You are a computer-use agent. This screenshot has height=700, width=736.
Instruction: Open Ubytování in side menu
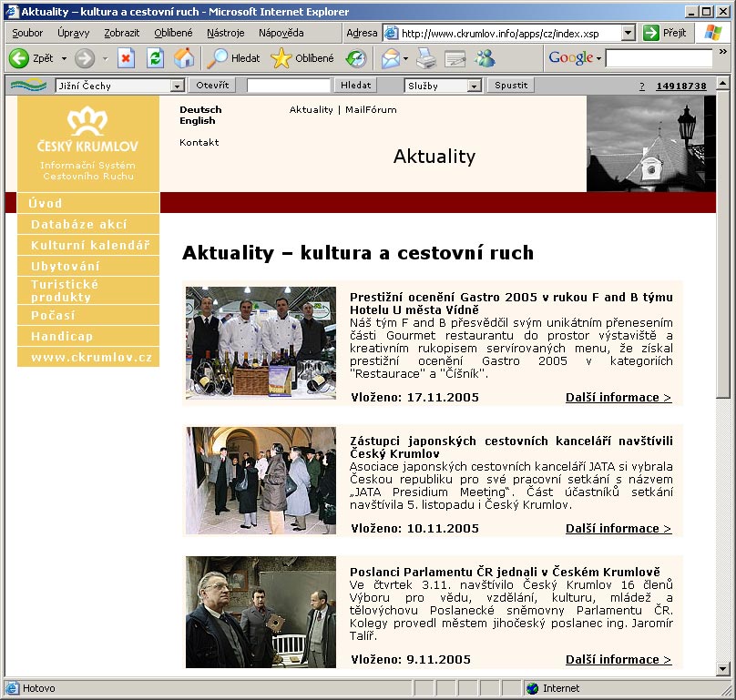(x=88, y=266)
